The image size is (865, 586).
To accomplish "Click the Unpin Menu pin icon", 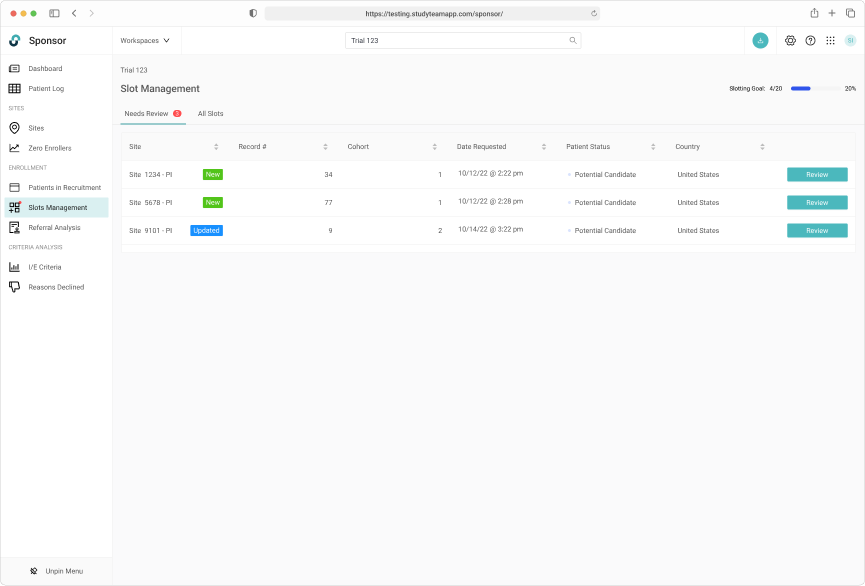I will 34,571.
